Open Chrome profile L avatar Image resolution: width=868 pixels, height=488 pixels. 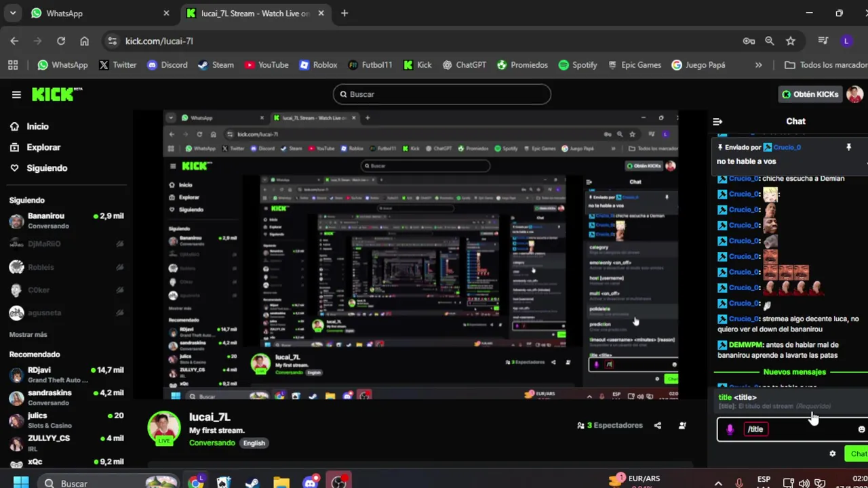click(x=846, y=41)
